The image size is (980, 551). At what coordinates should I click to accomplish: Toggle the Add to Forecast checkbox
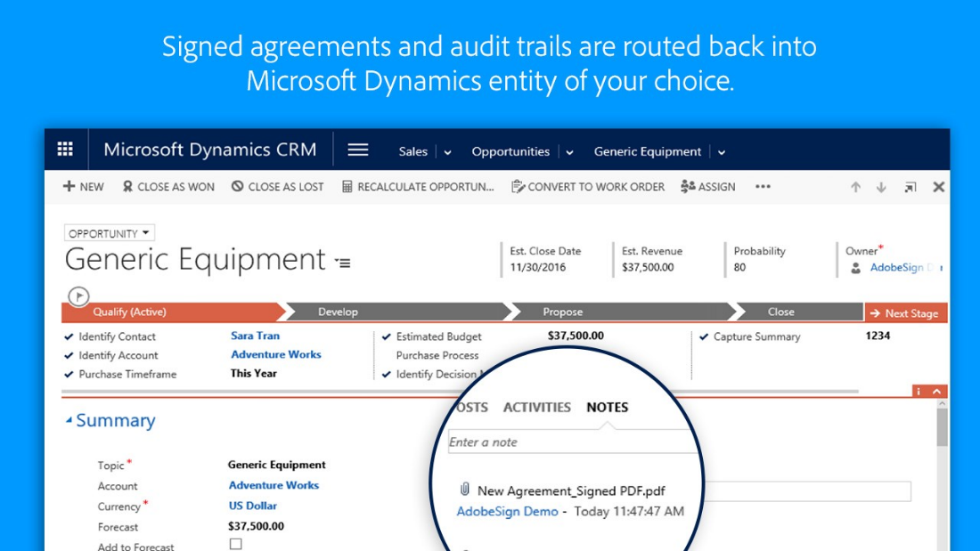coord(235,544)
